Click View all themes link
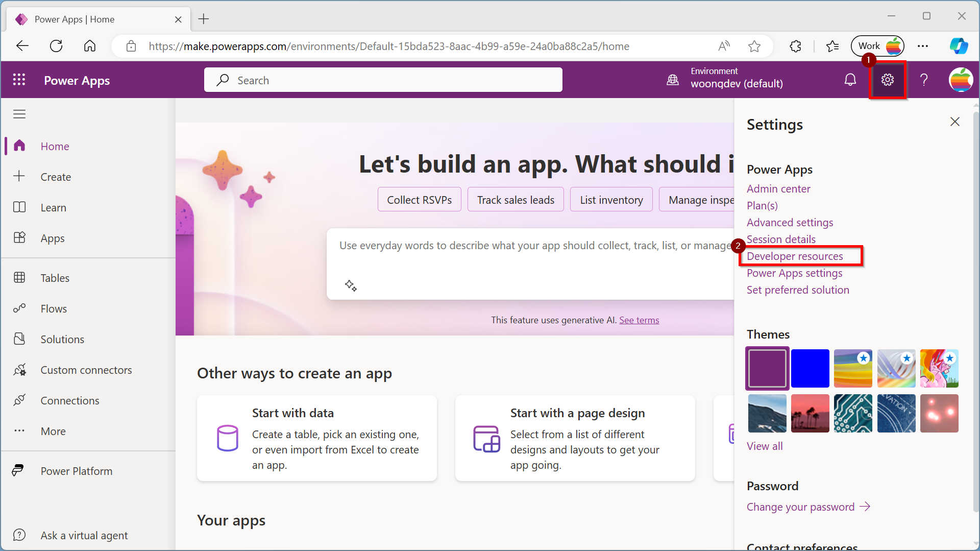 click(x=765, y=446)
